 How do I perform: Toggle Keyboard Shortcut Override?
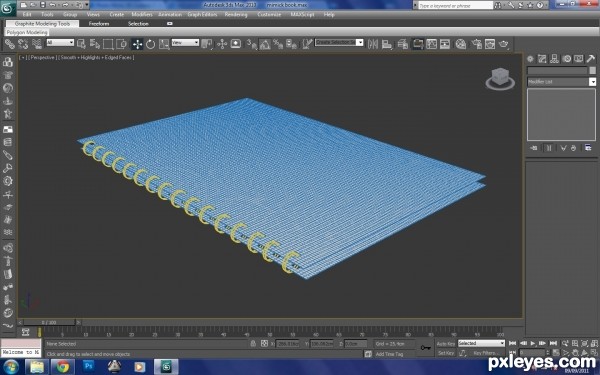pos(236,44)
